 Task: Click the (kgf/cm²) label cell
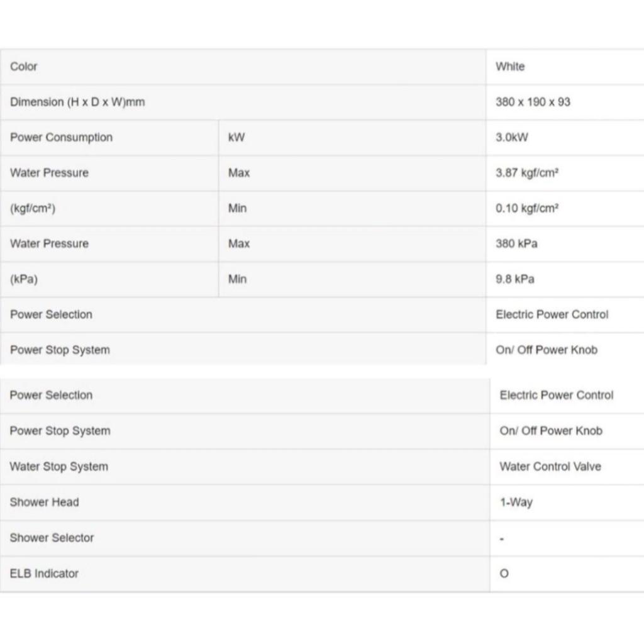(109, 209)
